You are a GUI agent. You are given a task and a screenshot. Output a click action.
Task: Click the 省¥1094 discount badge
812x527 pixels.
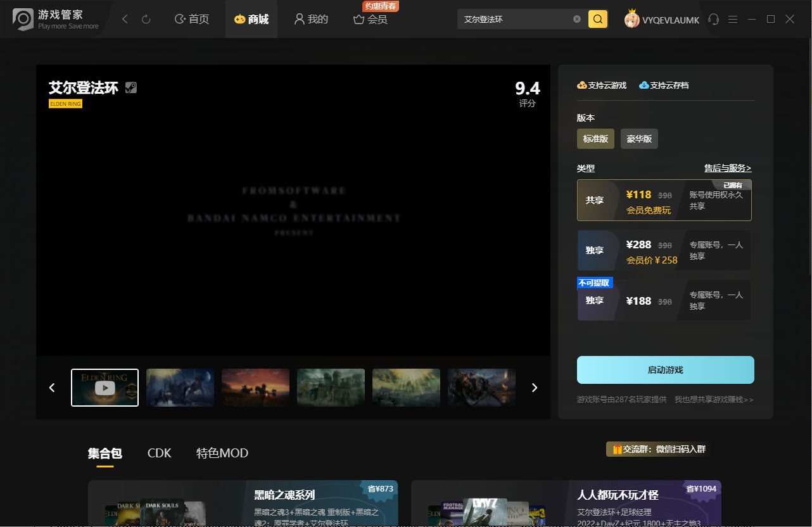pyautogui.click(x=702, y=489)
